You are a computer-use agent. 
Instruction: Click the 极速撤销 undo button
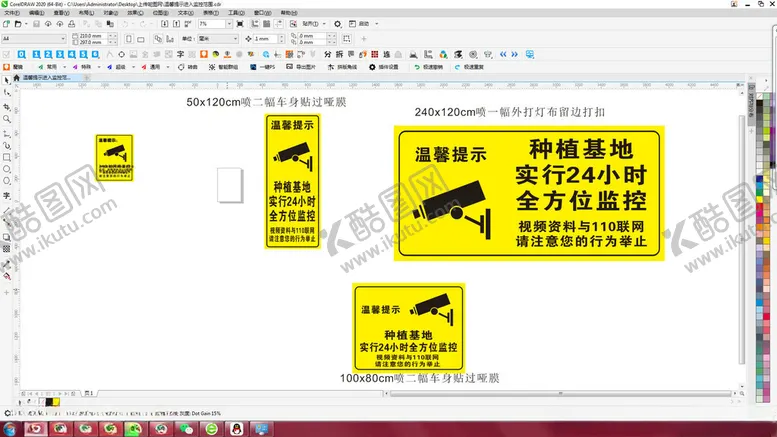coord(428,67)
